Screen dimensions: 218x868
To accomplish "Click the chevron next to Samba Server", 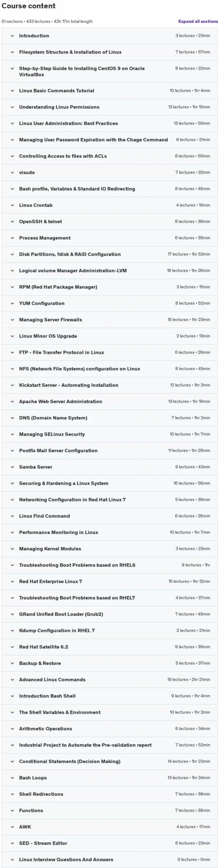I will pyautogui.click(x=12, y=467).
